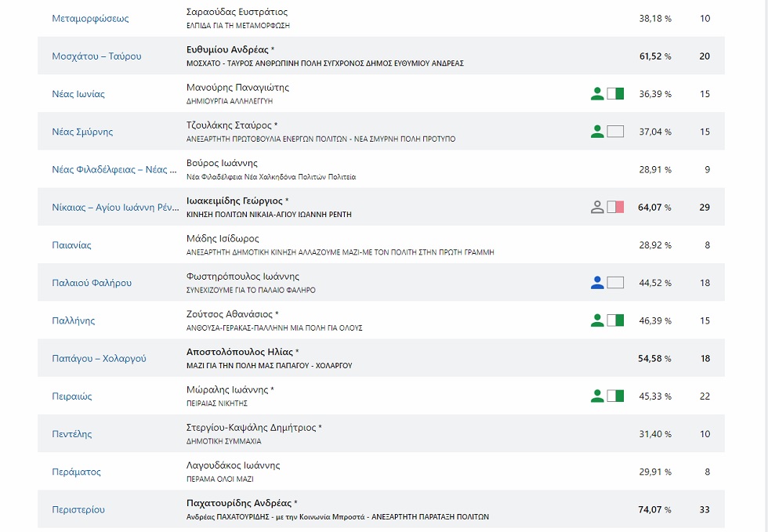
Task: Click pink bar indicator for Νίκαιας row
Action: [615, 207]
